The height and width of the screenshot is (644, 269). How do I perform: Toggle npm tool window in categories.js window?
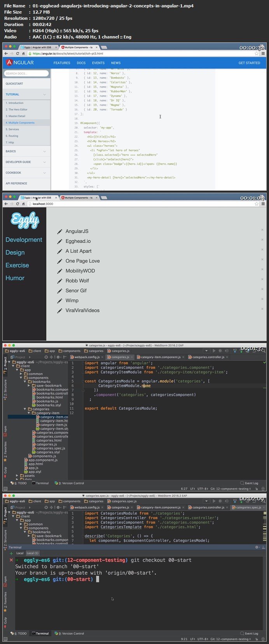(x=5, y=430)
